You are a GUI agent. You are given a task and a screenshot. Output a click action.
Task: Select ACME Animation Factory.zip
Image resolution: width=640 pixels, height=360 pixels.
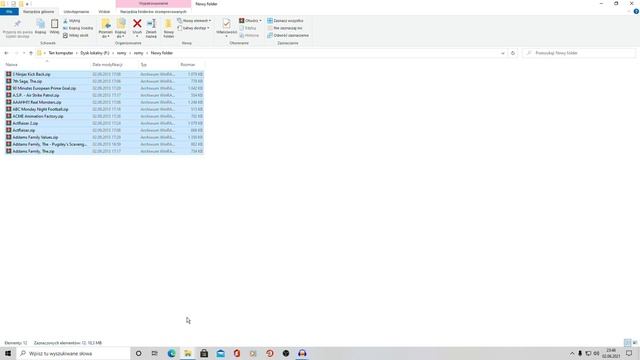(104, 116)
